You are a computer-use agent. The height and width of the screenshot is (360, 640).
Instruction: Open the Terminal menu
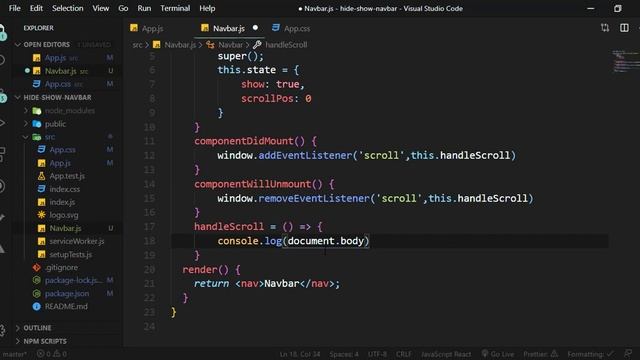[175, 8]
